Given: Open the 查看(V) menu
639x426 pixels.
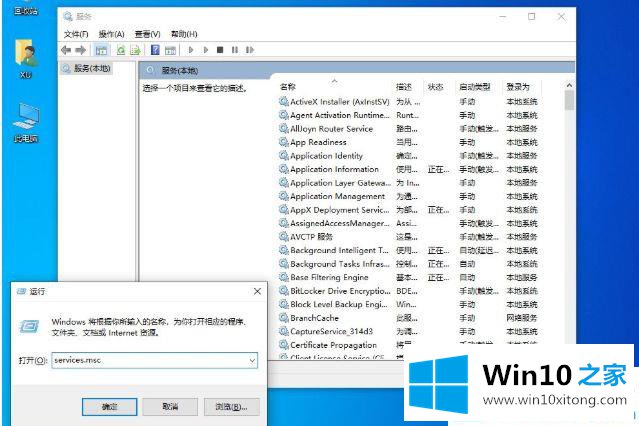Looking at the screenshot, I should pyautogui.click(x=147, y=34).
